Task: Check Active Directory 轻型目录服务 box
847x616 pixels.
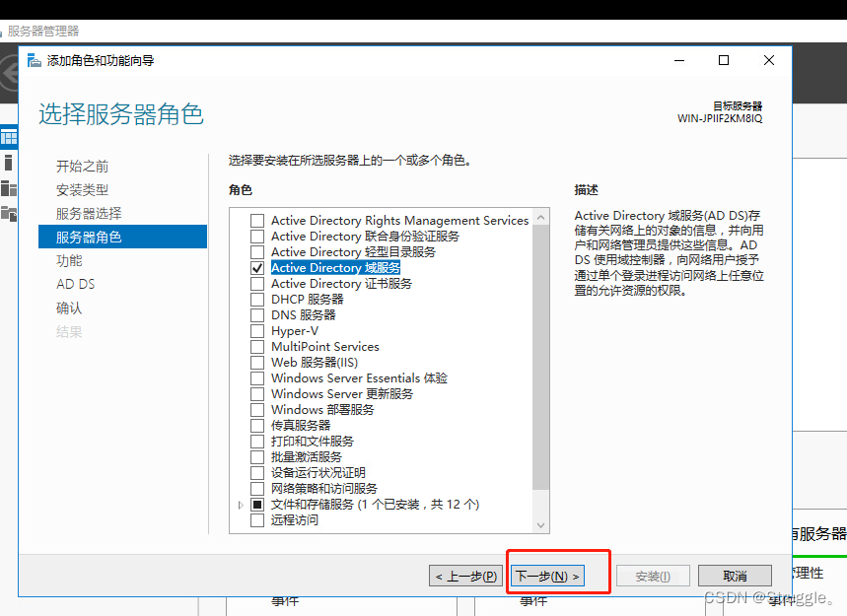Action: point(257,252)
